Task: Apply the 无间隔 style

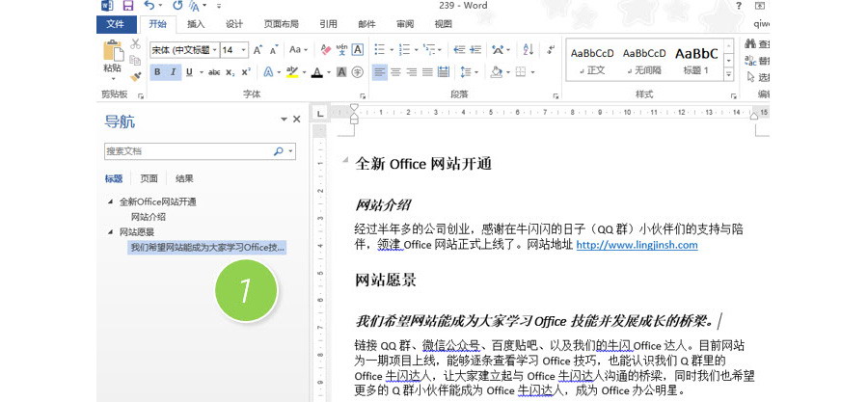Action: click(x=644, y=61)
